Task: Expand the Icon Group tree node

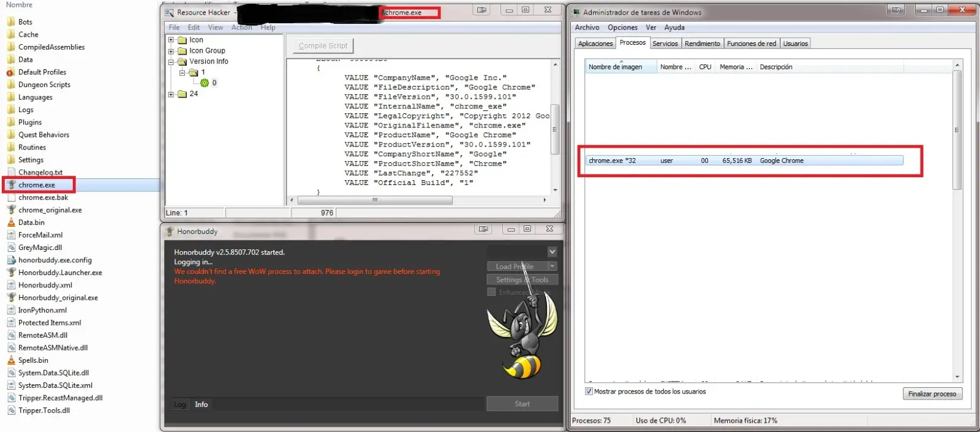Action: [x=171, y=51]
